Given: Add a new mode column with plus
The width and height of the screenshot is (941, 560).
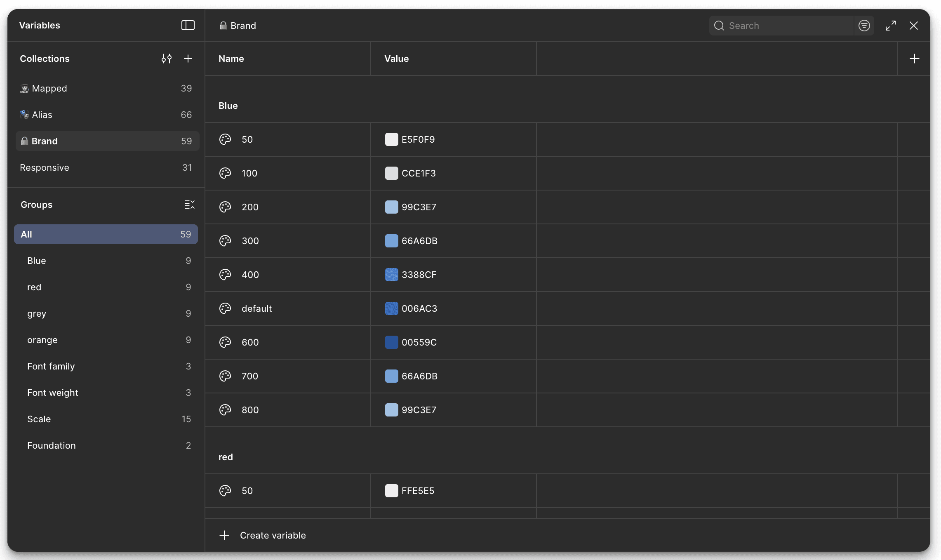Looking at the screenshot, I should [914, 59].
